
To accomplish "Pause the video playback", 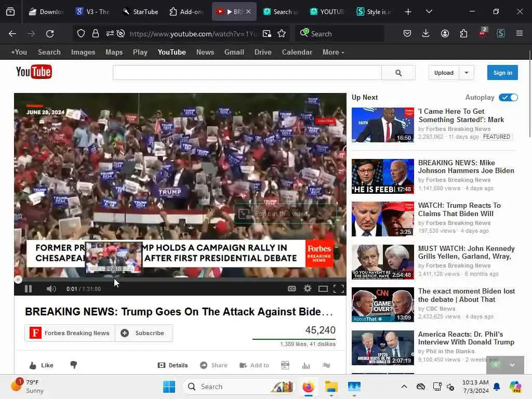I will pos(29,289).
